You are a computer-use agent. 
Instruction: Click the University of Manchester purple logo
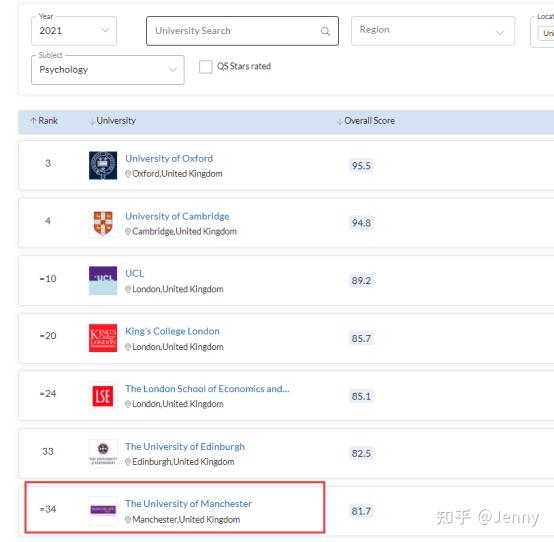click(103, 509)
